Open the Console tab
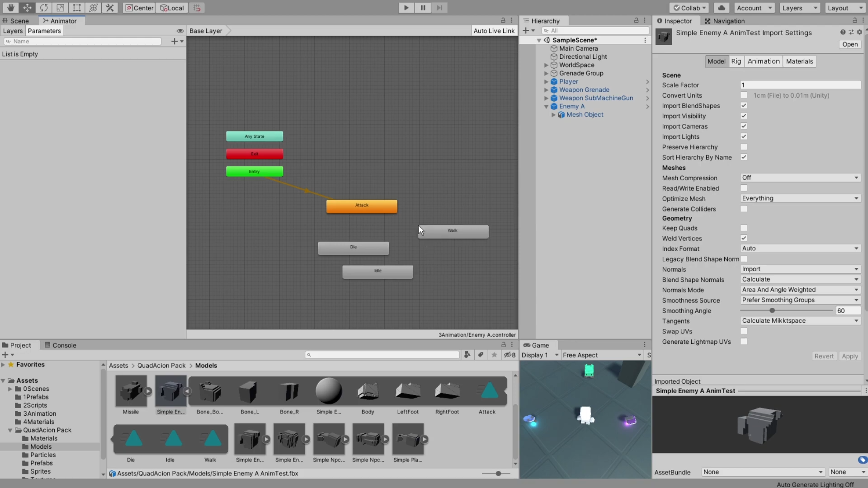The width and height of the screenshot is (868, 488). click(x=61, y=345)
